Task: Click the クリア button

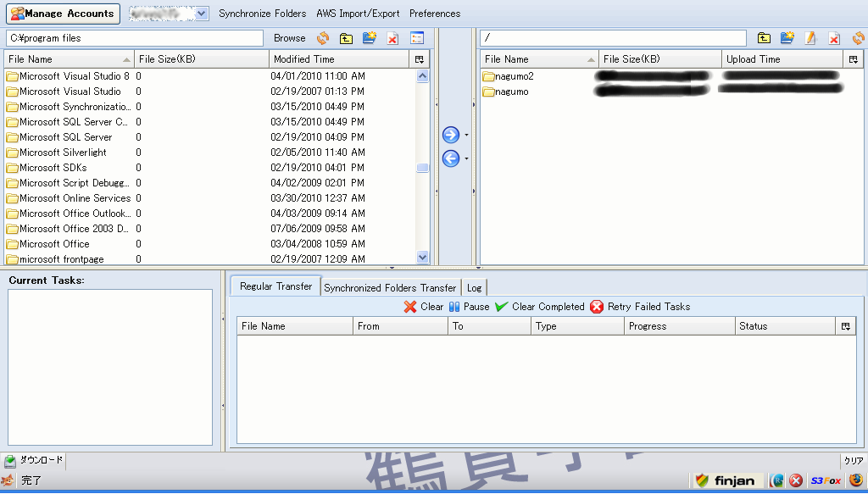Action: coord(854,460)
